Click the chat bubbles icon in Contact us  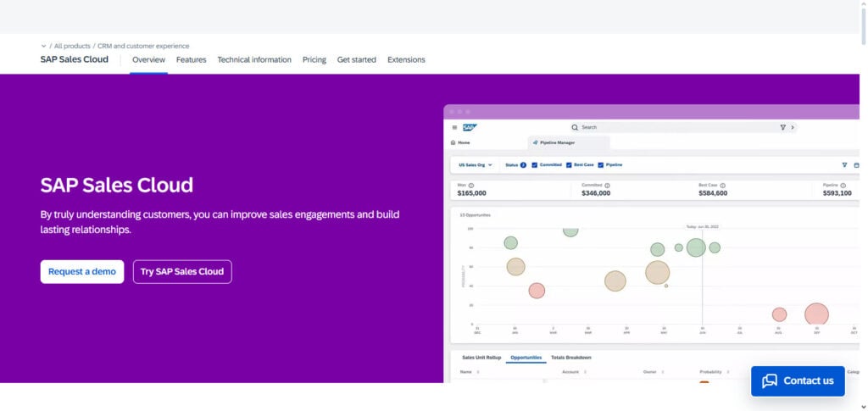(x=770, y=380)
